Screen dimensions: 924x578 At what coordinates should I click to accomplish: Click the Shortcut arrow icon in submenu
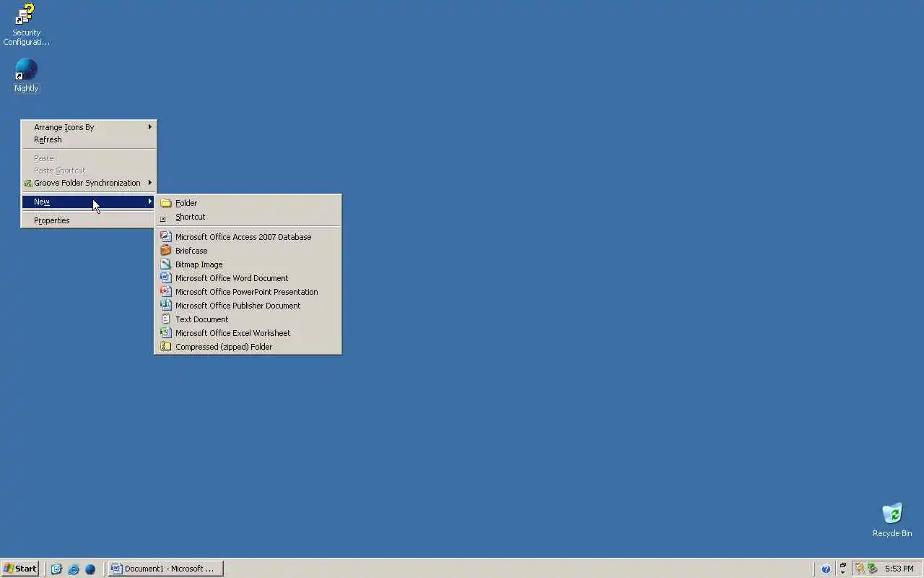click(x=163, y=217)
